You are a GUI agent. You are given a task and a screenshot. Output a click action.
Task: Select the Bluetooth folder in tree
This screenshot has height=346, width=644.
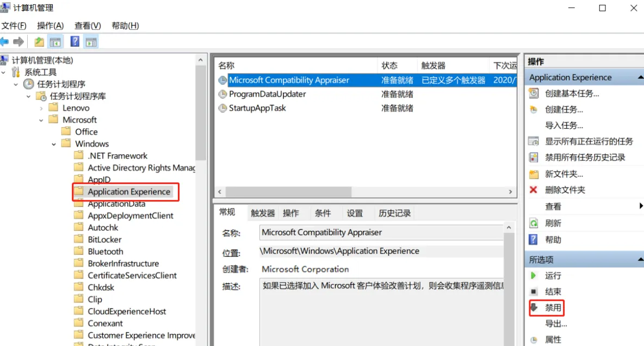tap(105, 251)
